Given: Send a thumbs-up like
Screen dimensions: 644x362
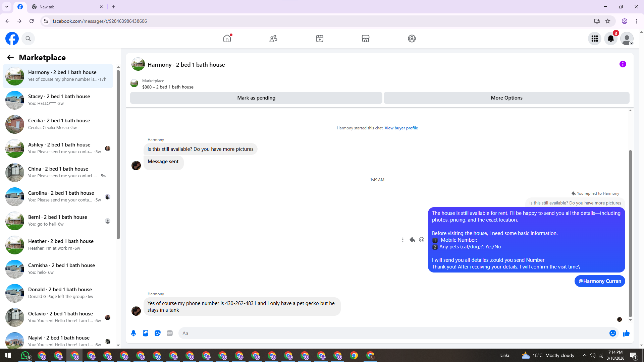Looking at the screenshot, I should 626,333.
